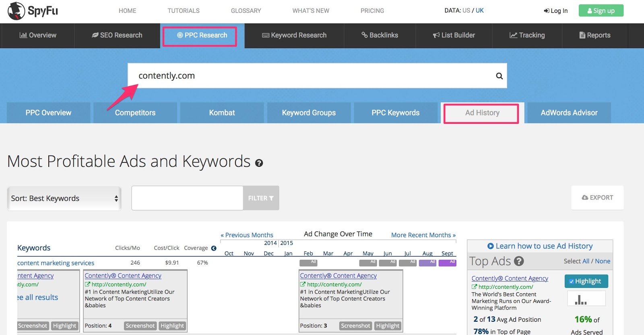Open the List Builder section
The height and width of the screenshot is (335, 644).
point(454,35)
